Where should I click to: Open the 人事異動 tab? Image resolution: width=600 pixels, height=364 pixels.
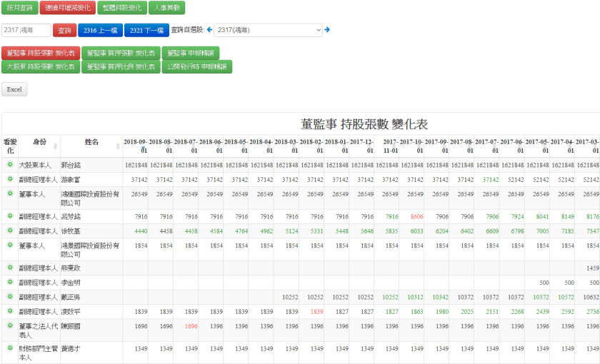pos(168,8)
